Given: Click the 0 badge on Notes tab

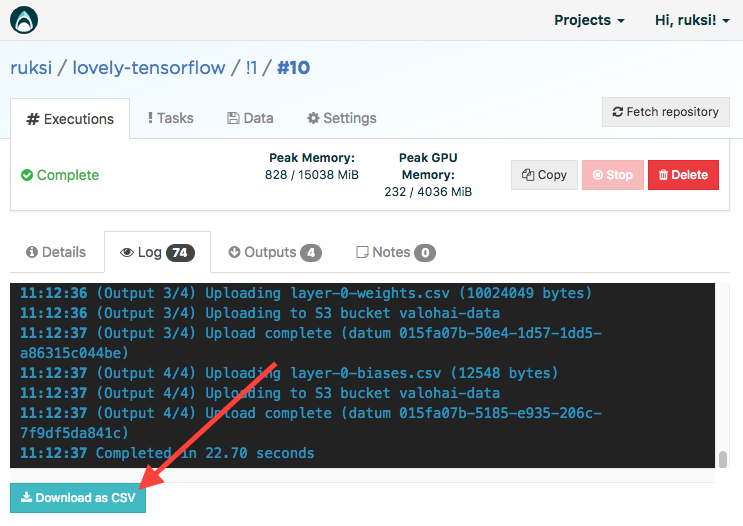Looking at the screenshot, I should click(x=425, y=253).
